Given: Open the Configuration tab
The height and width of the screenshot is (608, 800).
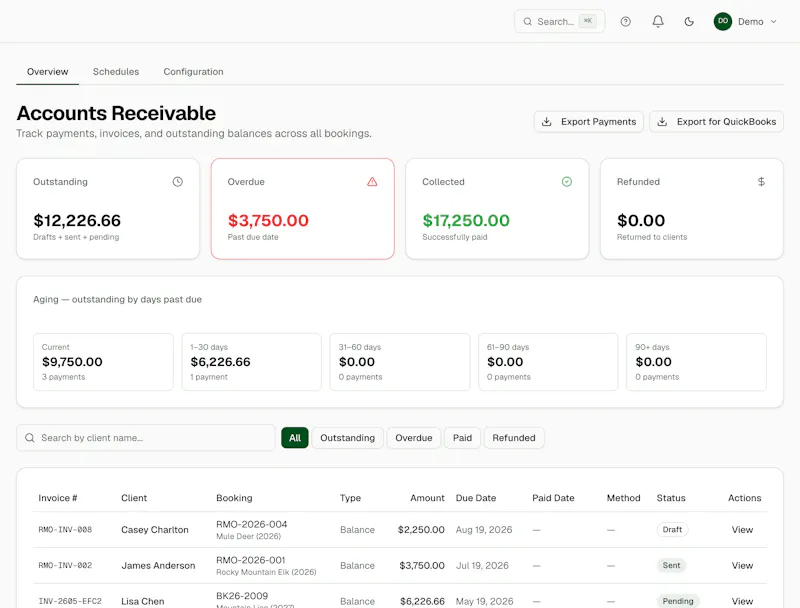Looking at the screenshot, I should coord(193,71).
